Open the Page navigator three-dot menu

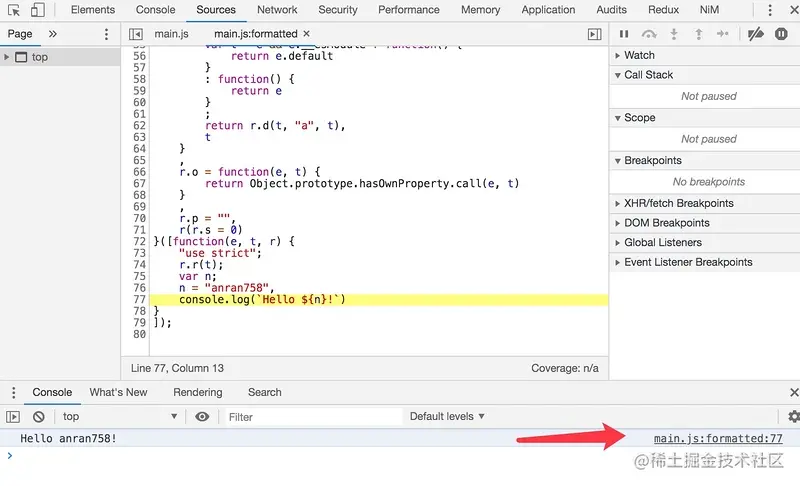point(106,34)
